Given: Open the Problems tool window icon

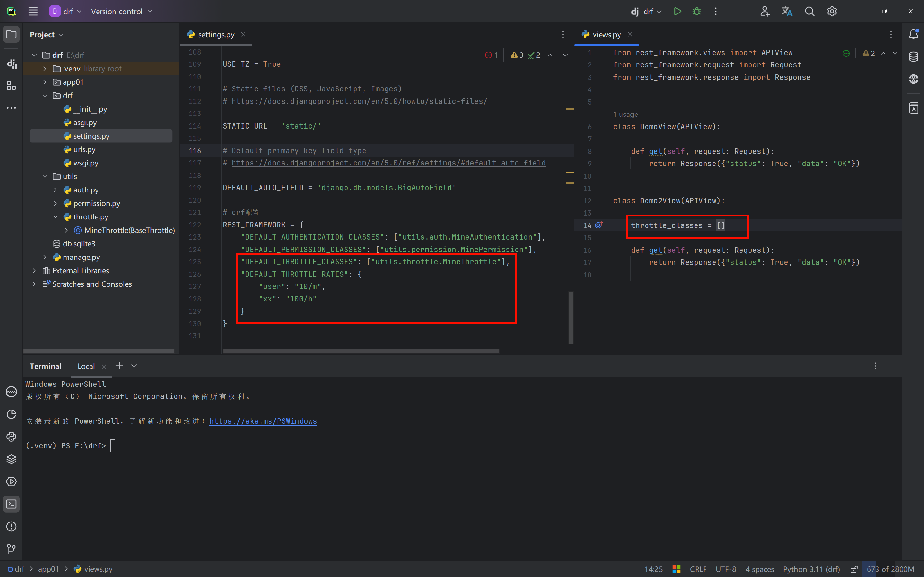Looking at the screenshot, I should 12,527.
